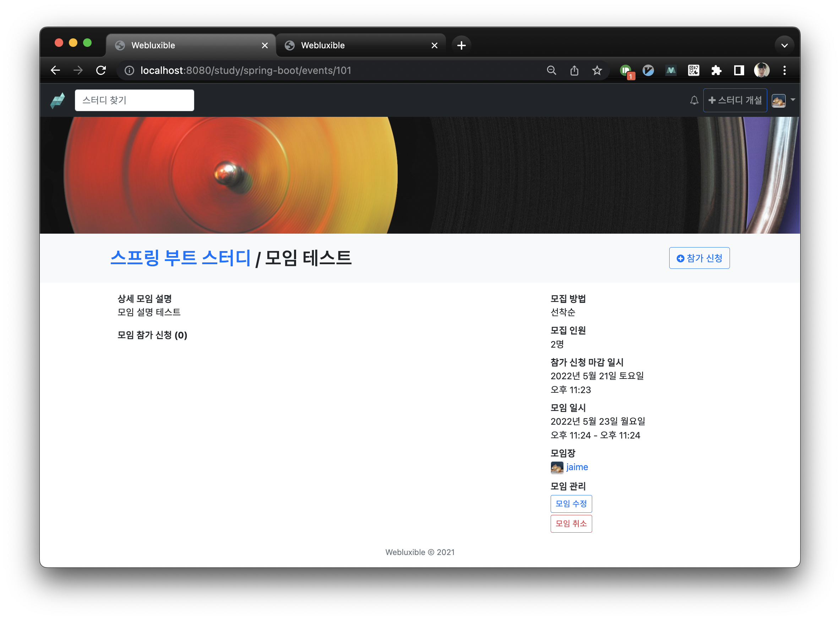Screen dimensions: 840x620
Task: Open the 스프링 부트 스터디 link
Action: point(180,258)
